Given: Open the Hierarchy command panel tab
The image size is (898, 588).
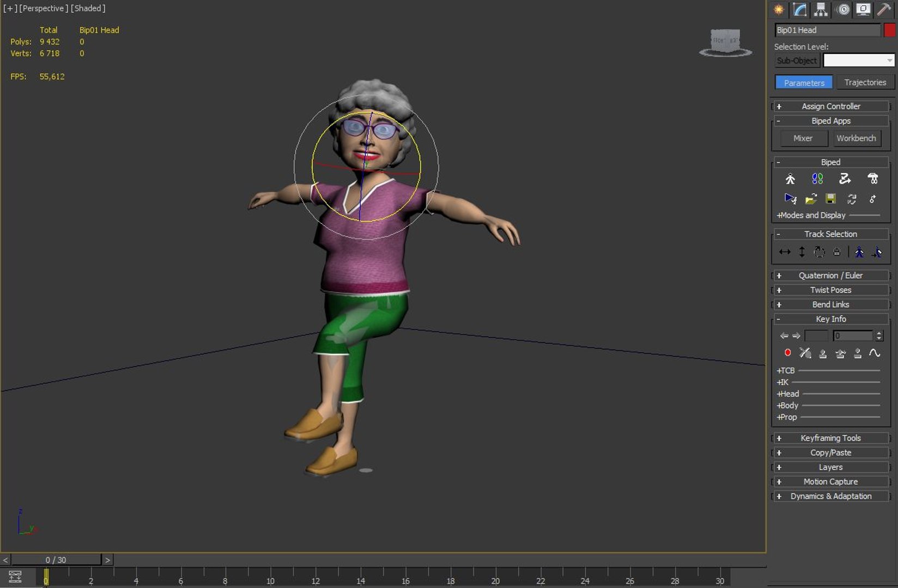Looking at the screenshot, I should 821,9.
